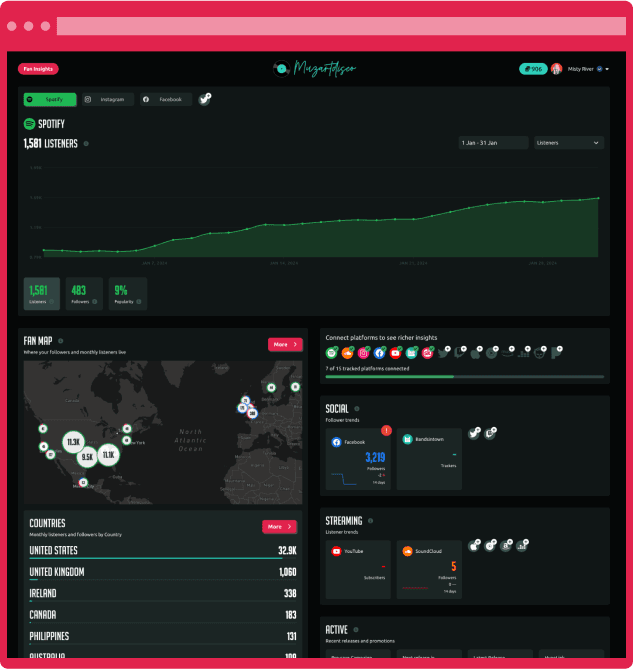Image resolution: width=633 pixels, height=669 pixels.
Task: Add Twitter in the Social section
Action: (x=474, y=433)
